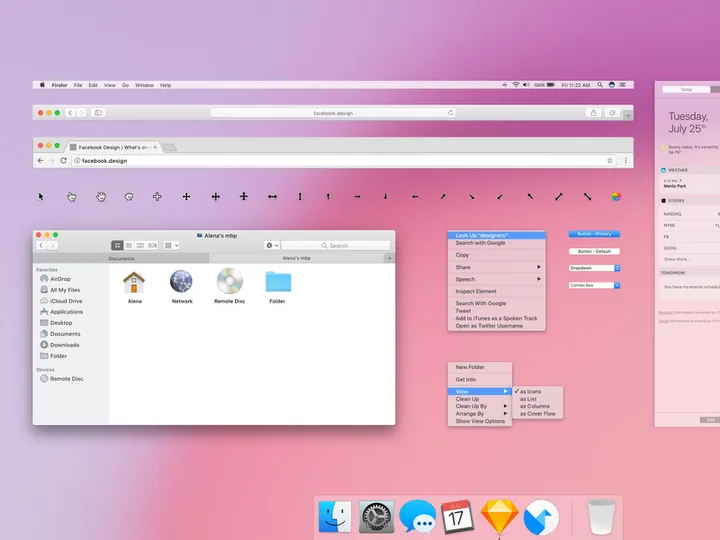Open Sketch in the Dock

500,517
